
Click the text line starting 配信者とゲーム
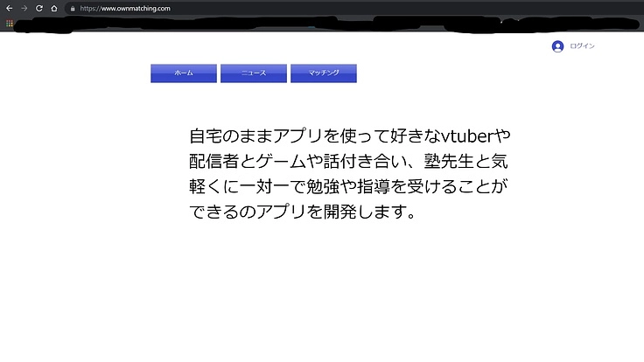click(348, 161)
